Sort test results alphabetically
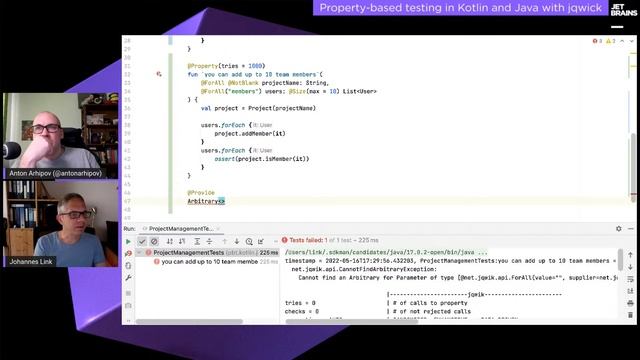Image resolution: width=640 pixels, height=360 pixels. tap(170, 241)
